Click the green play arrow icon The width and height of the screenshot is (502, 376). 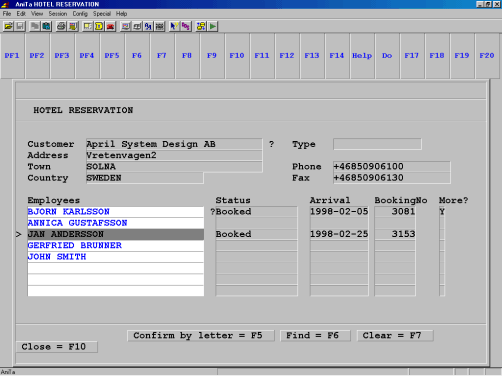tap(212, 26)
